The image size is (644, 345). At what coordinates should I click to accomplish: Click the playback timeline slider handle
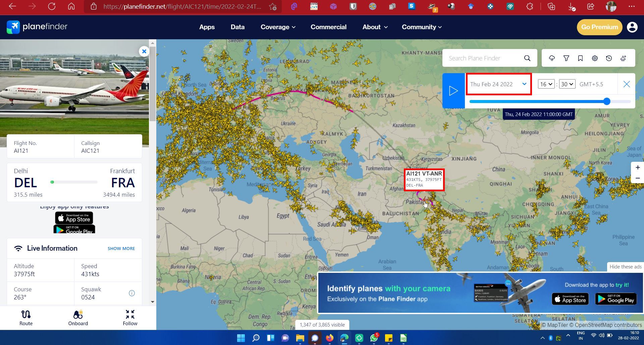point(607,101)
